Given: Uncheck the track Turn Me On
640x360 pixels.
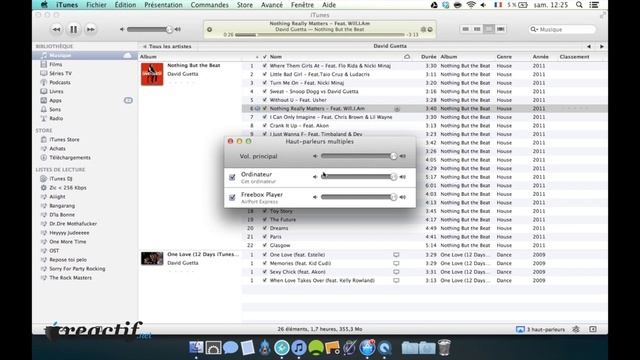Looking at the screenshot, I should [x=264, y=83].
